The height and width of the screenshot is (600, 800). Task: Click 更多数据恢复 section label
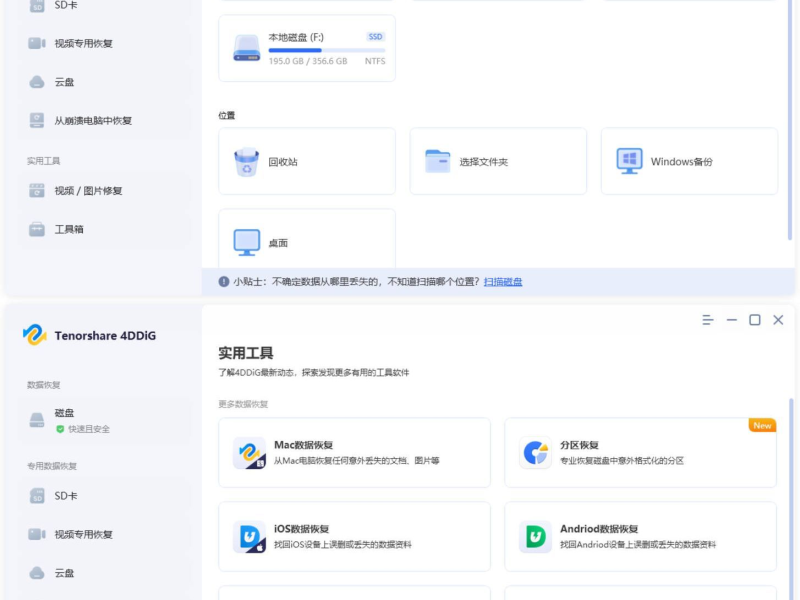pos(243,404)
